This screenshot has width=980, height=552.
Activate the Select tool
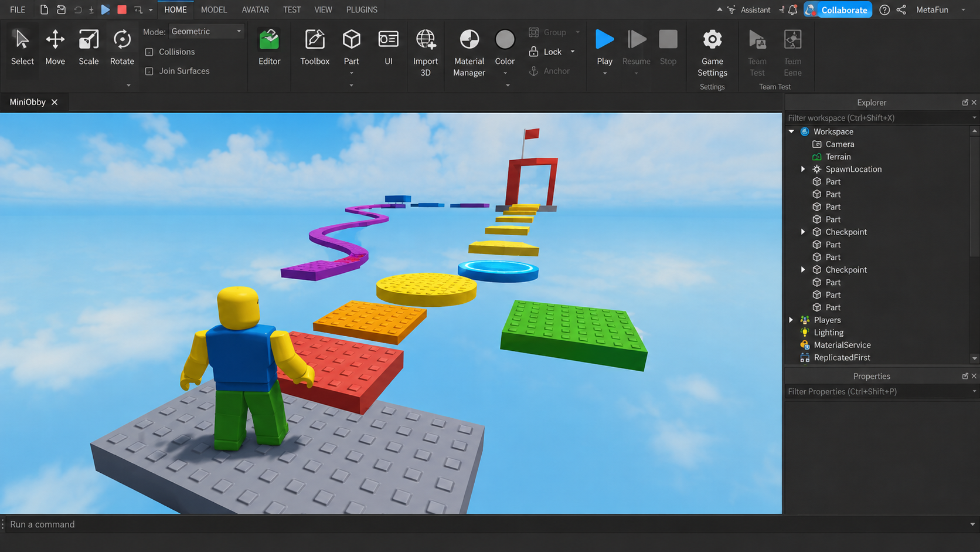click(22, 48)
